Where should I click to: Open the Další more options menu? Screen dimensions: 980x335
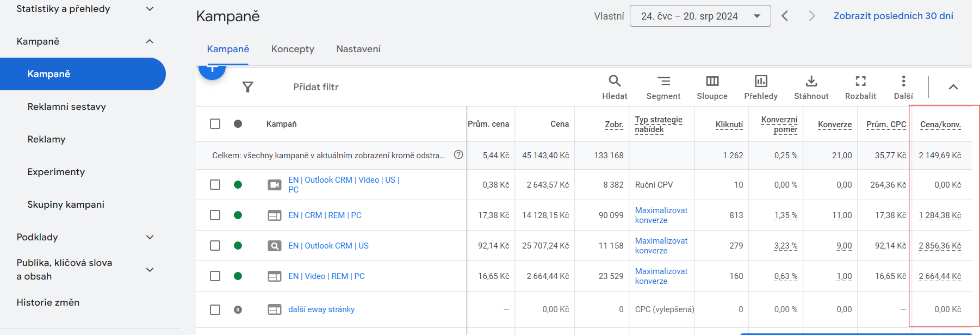tap(903, 87)
